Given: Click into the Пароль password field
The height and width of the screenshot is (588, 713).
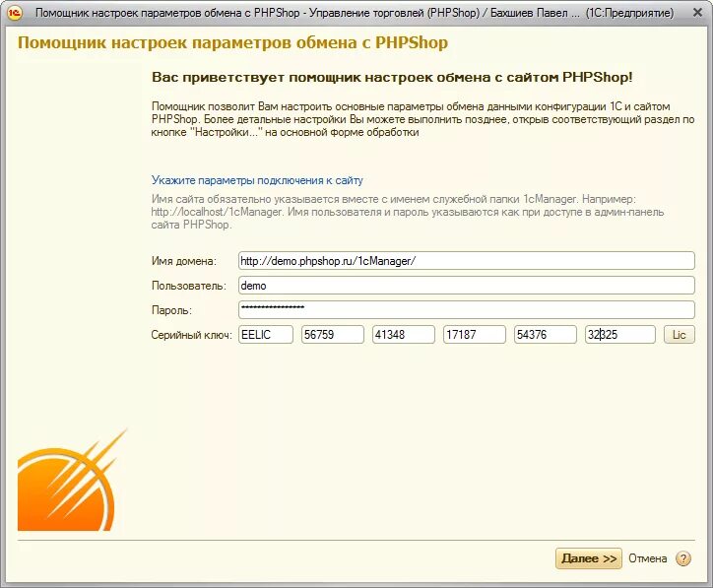Looking at the screenshot, I should click(x=466, y=309).
